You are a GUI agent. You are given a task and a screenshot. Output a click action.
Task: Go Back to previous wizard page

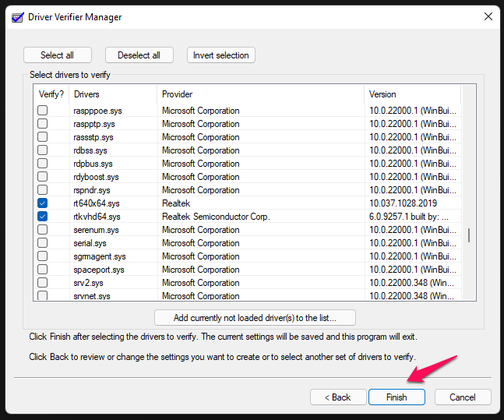[x=338, y=397]
